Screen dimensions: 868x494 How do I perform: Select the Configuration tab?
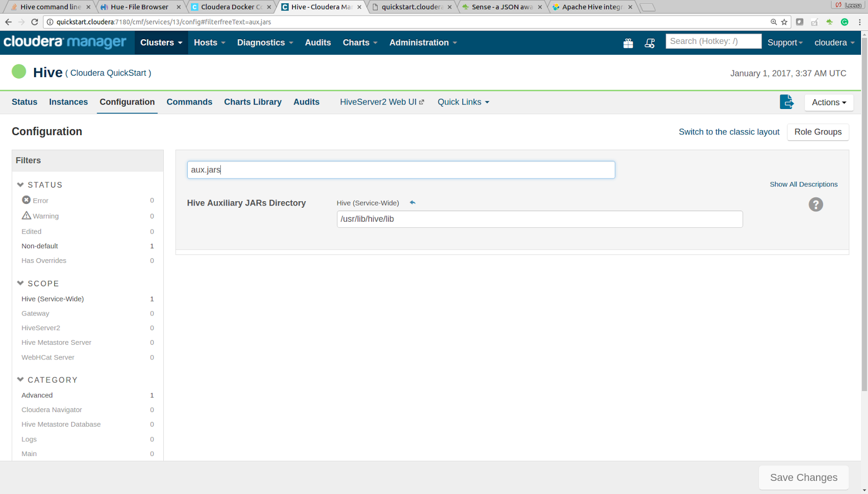pyautogui.click(x=127, y=102)
